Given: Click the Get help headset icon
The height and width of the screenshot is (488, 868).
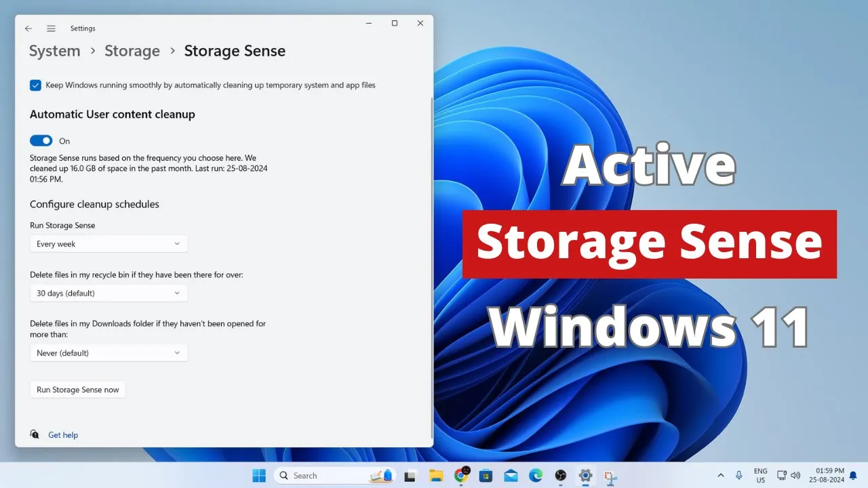Looking at the screenshot, I should [35, 434].
